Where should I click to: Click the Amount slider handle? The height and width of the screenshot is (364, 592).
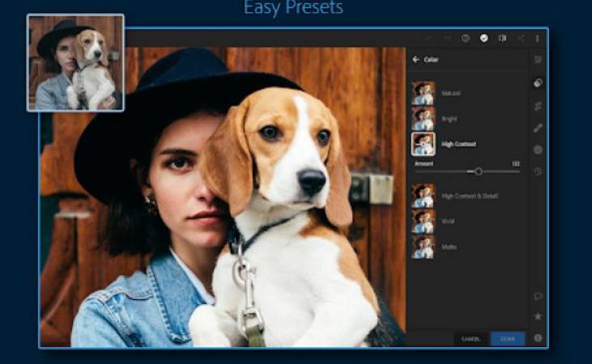479,171
